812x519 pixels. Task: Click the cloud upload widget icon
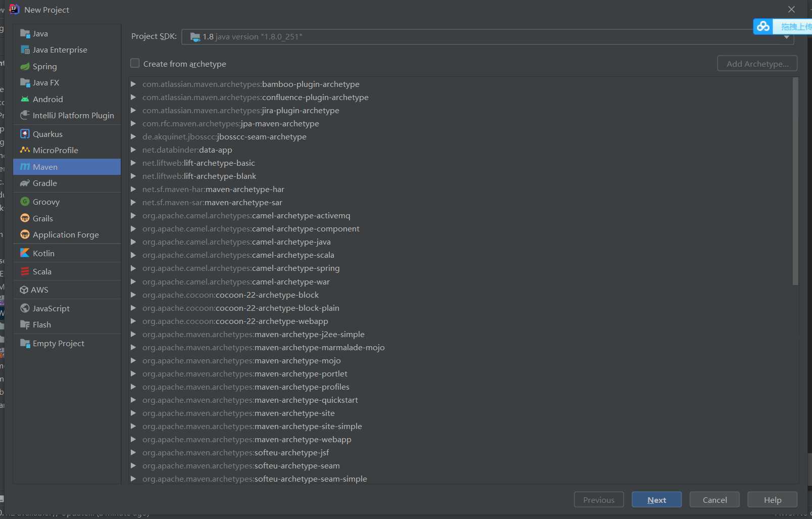click(763, 26)
